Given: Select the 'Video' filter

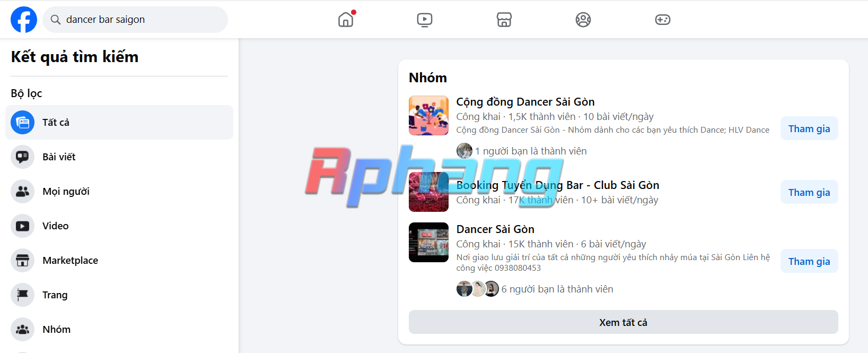Looking at the screenshot, I should pos(119,226).
